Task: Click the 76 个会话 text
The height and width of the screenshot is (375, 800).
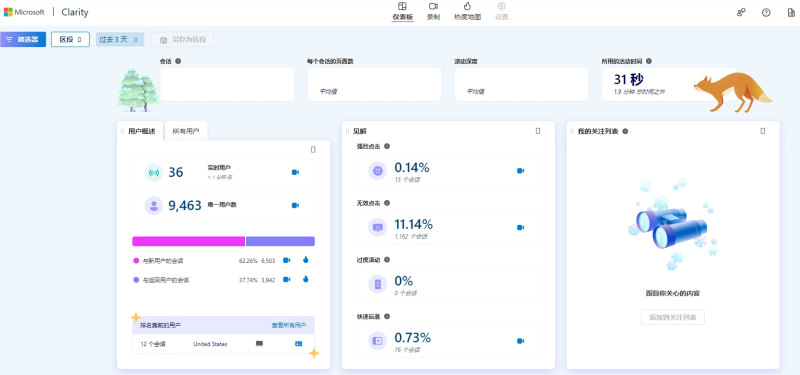Action: point(407,349)
